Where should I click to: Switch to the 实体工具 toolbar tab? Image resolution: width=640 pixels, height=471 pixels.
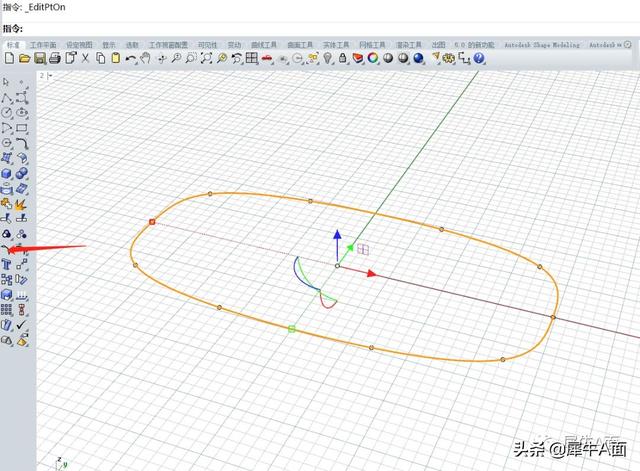point(336,44)
